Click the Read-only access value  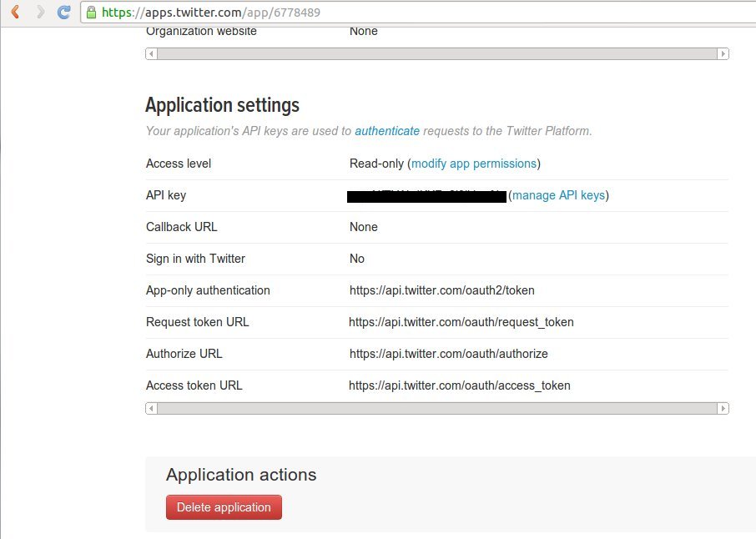click(376, 164)
